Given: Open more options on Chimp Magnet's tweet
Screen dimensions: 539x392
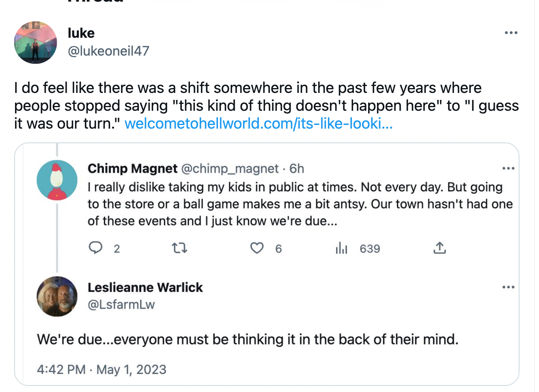Looking at the screenshot, I should 508,168.
